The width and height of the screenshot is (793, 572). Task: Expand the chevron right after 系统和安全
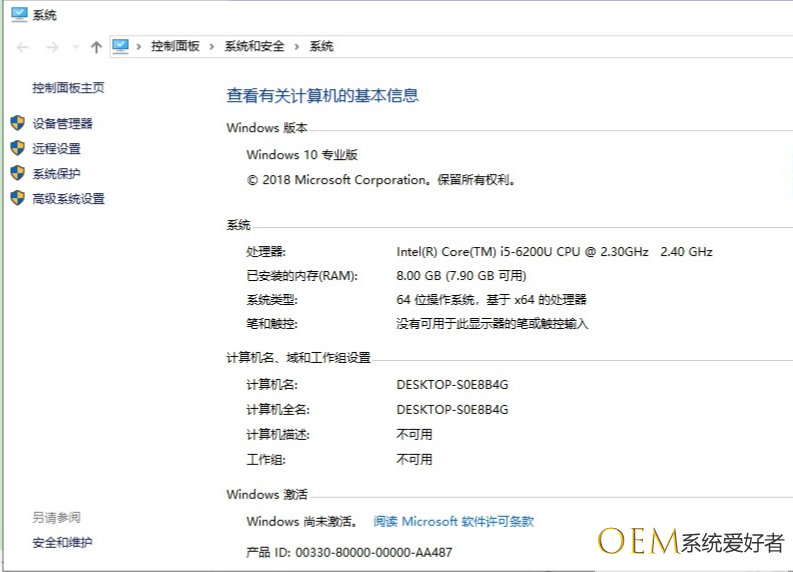298,47
